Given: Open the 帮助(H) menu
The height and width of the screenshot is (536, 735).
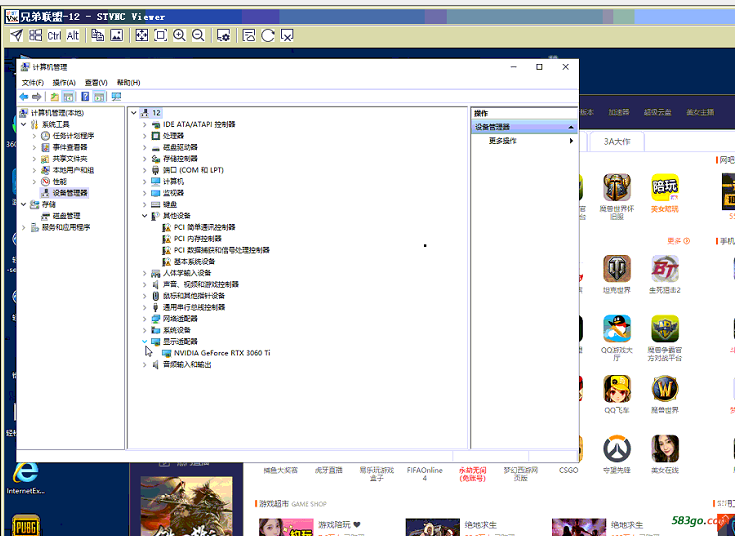Looking at the screenshot, I should pos(128,83).
